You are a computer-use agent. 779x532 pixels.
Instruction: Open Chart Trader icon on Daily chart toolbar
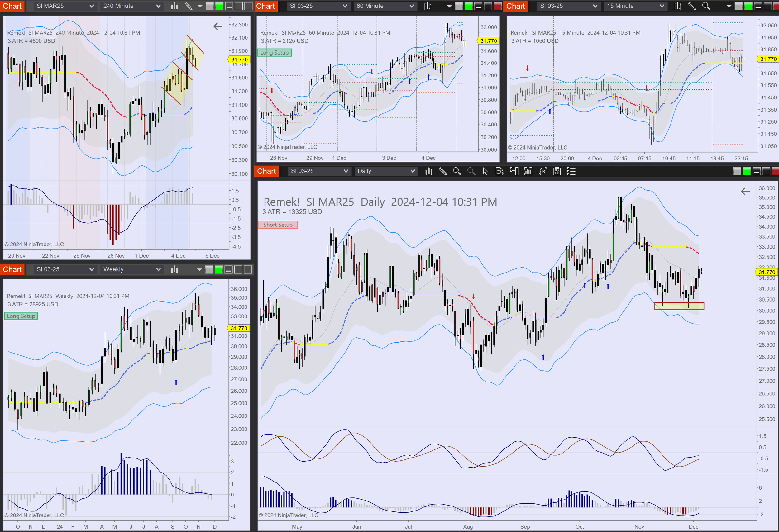point(514,171)
